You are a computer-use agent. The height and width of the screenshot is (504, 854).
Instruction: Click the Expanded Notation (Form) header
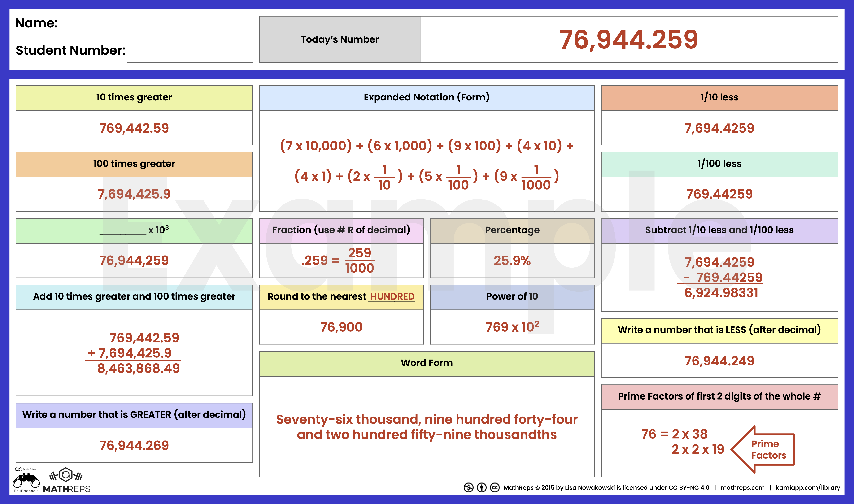(x=427, y=98)
